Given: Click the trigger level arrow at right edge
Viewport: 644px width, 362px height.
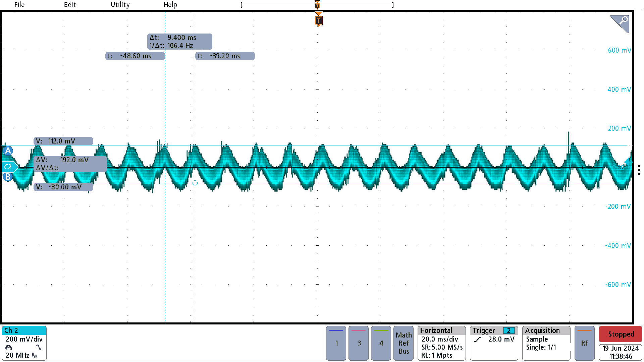Looking at the screenshot, I should [x=628, y=162].
